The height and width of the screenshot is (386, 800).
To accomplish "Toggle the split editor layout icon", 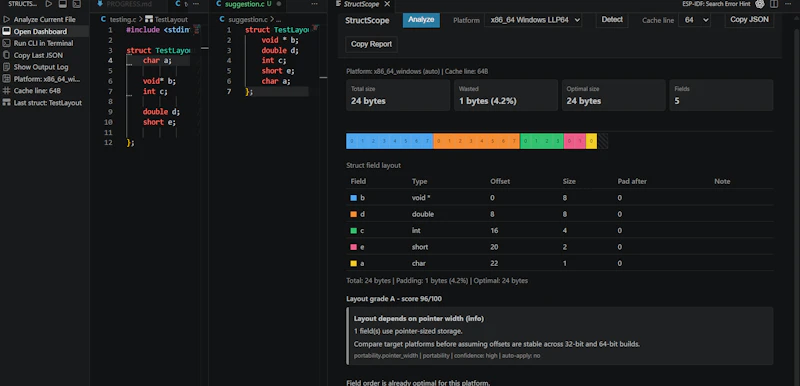I will (774, 4).
